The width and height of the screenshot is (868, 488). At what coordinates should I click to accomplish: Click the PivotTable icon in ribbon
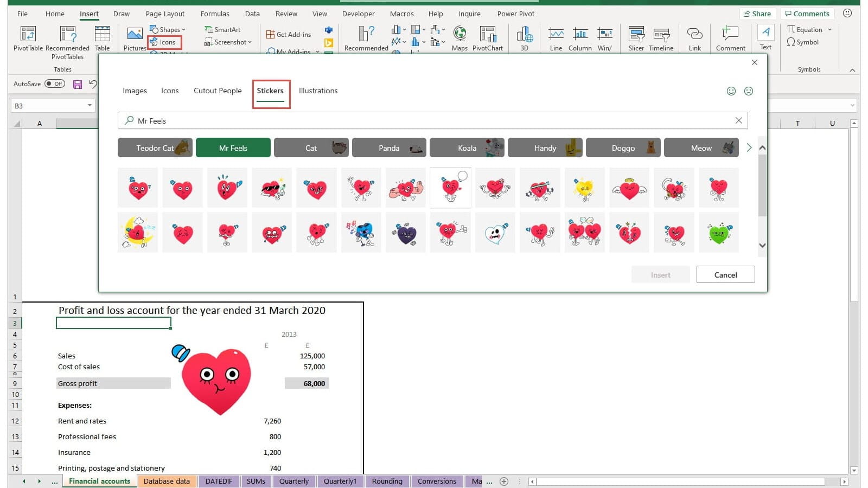pyautogui.click(x=28, y=35)
